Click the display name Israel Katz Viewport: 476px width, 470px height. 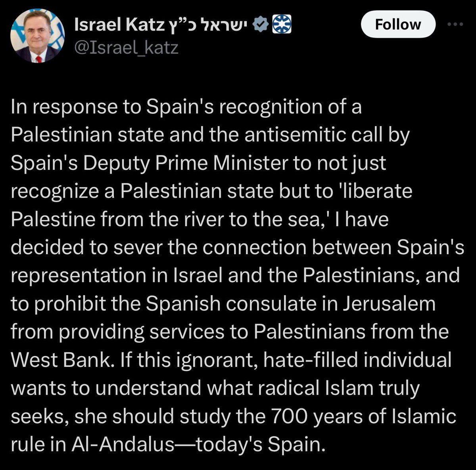pyautogui.click(x=119, y=26)
